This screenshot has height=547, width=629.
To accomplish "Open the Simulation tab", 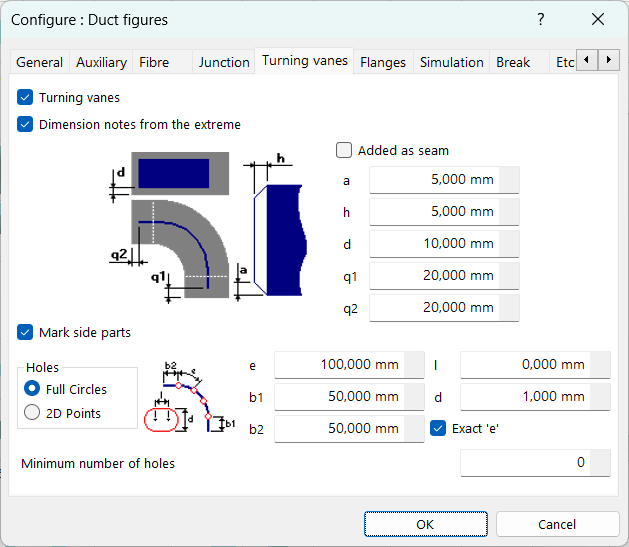I will 451,62.
